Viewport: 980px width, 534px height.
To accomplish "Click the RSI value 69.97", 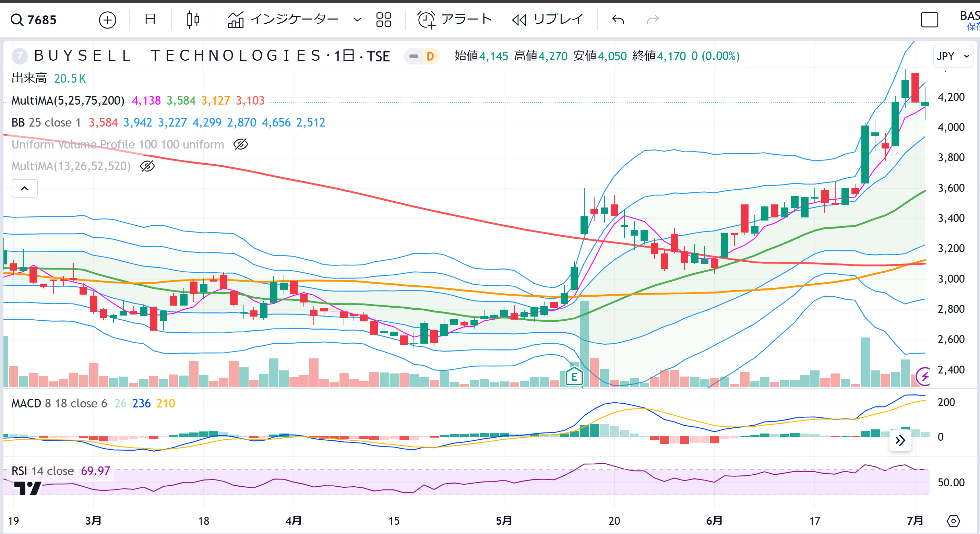I will [95, 471].
